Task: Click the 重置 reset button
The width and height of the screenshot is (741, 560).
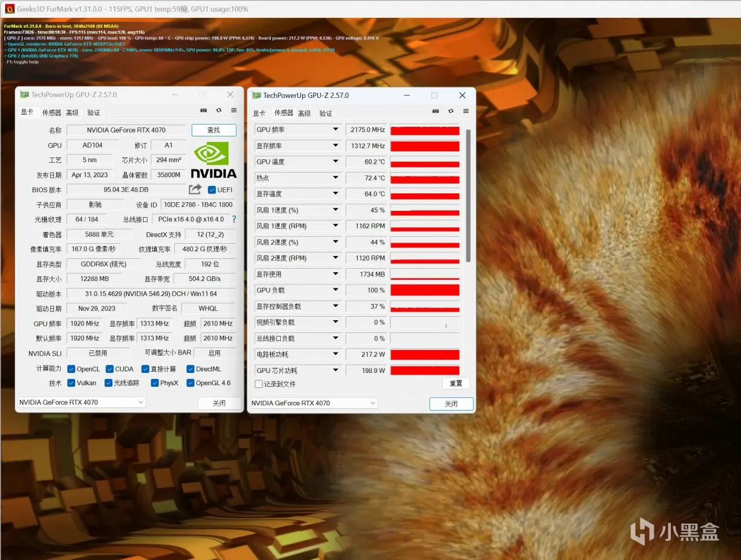Action: (456, 383)
